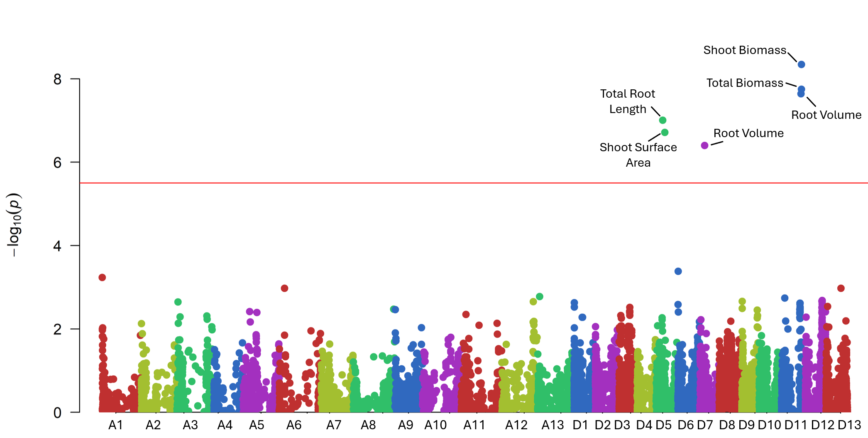
Task: Select the highest blue point above D6
Action: coord(678,271)
